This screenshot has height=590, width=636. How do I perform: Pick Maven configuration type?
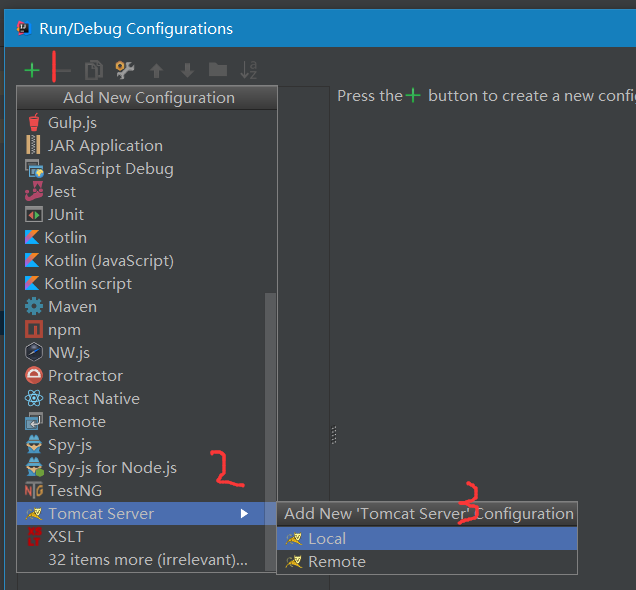pyautogui.click(x=141, y=307)
